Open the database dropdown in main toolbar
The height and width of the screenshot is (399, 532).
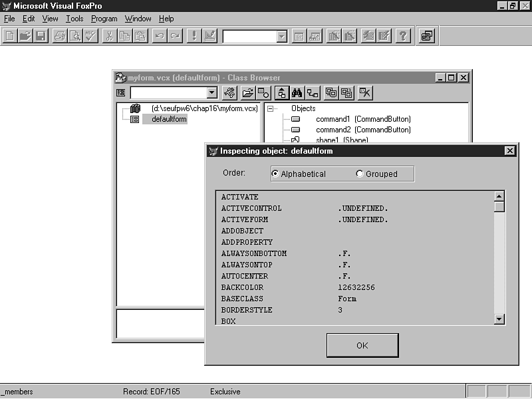(x=282, y=37)
